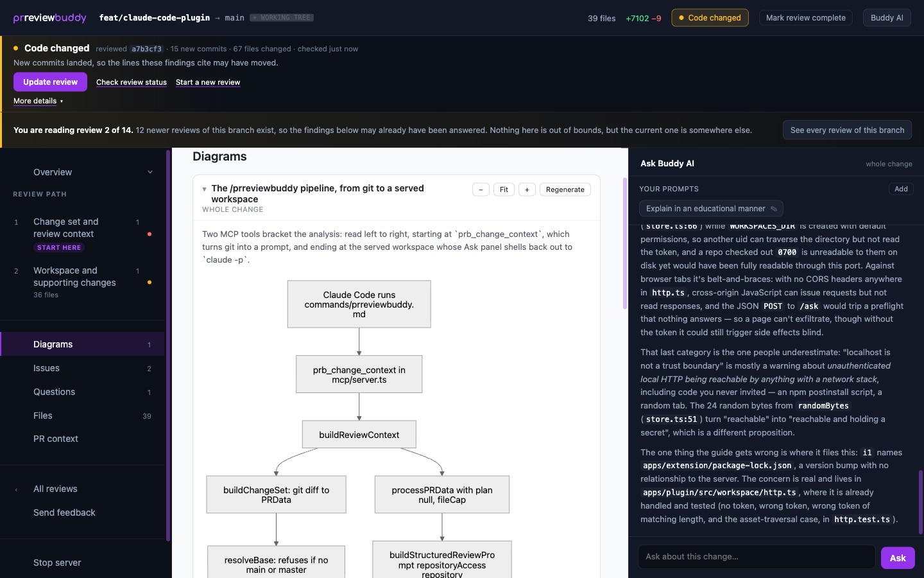Select Change set and review context step
This screenshot has height=578, width=924.
[x=82, y=234]
